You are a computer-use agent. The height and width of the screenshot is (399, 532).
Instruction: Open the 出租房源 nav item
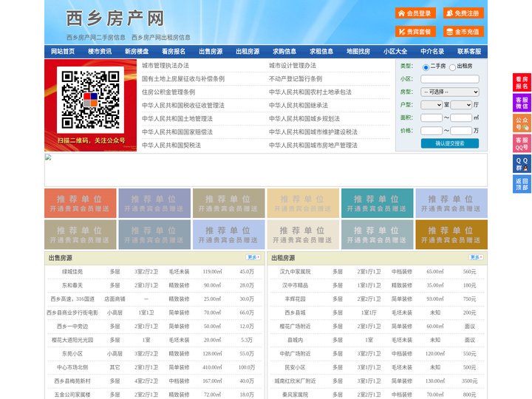(x=248, y=52)
